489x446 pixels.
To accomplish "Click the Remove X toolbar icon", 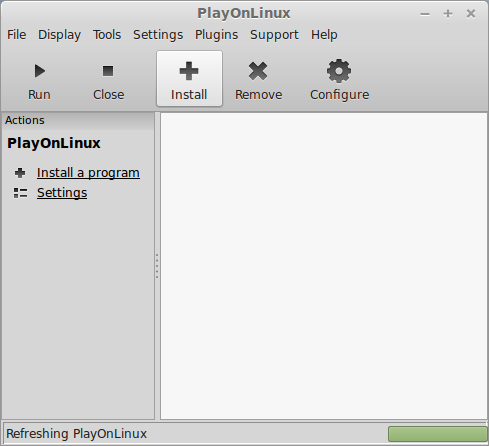I will pyautogui.click(x=258, y=71).
